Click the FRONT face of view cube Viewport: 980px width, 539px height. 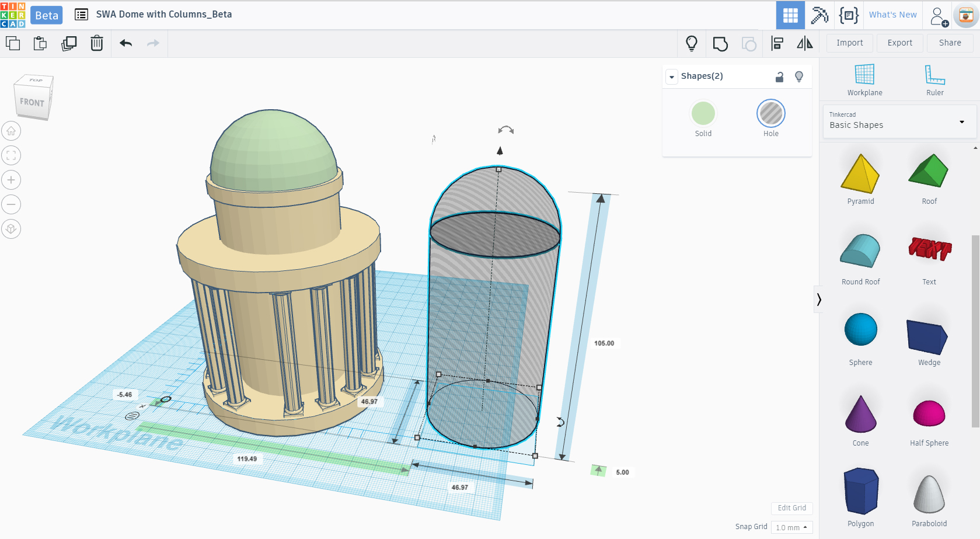click(x=32, y=103)
